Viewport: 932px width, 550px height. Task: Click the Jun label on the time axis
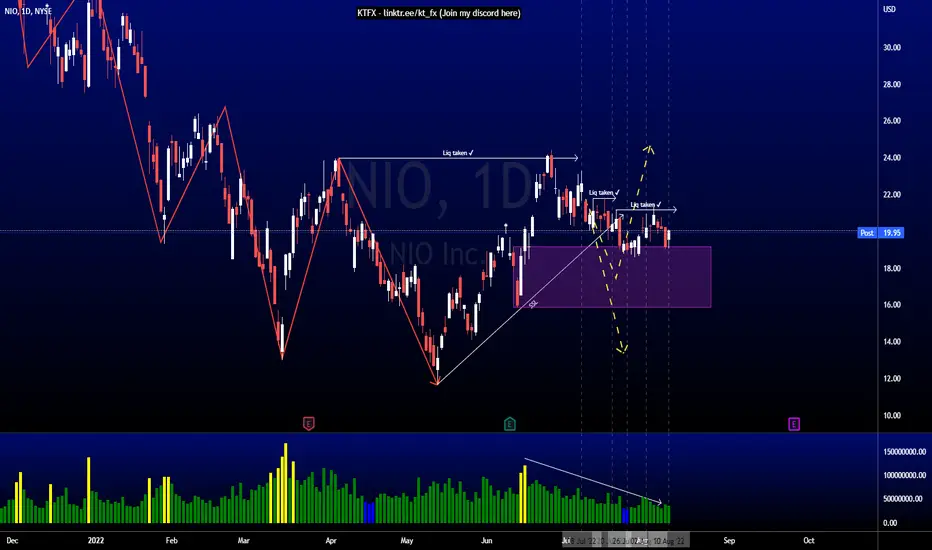(486, 540)
